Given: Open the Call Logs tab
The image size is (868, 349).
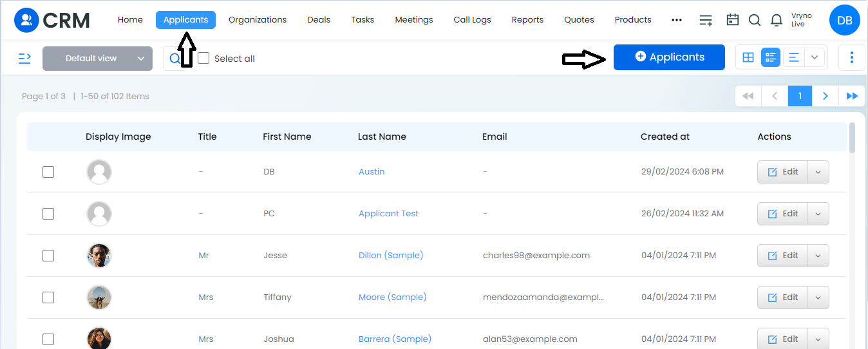Looking at the screenshot, I should pos(473,20).
